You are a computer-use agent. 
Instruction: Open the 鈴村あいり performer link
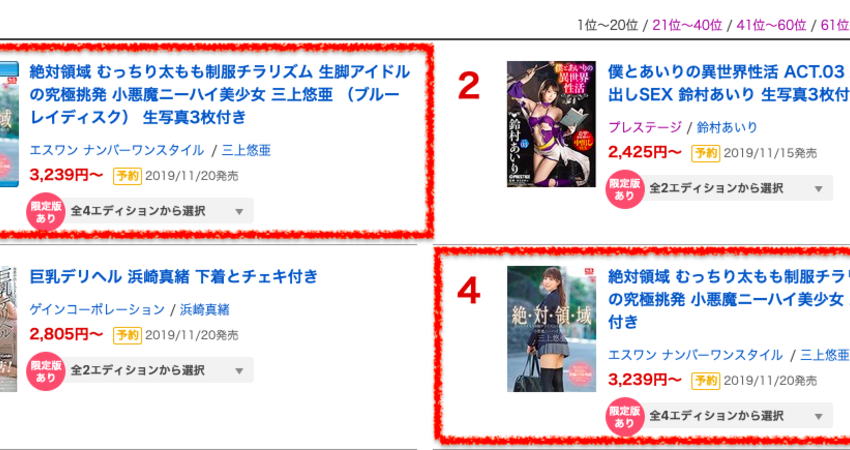coord(726,127)
